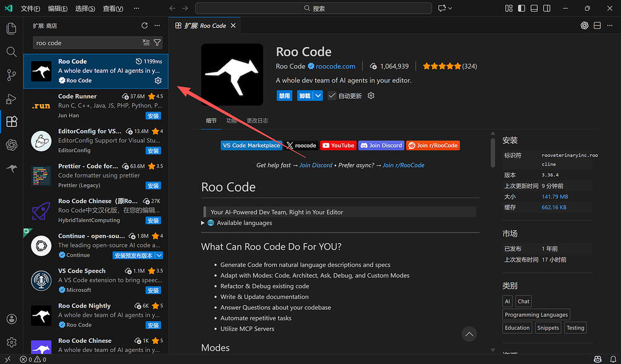Install Roo Code Nightly extension
The height and width of the screenshot is (364, 621).
[153, 325]
